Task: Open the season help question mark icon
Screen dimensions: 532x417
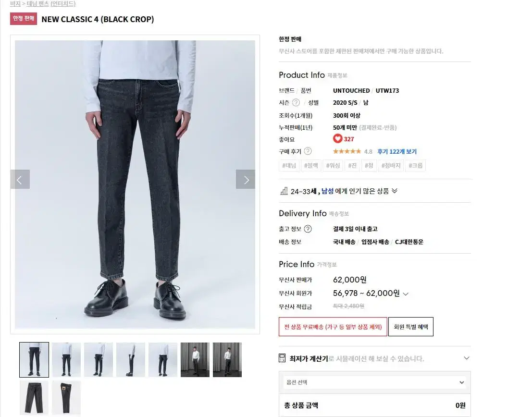Action: [296, 102]
